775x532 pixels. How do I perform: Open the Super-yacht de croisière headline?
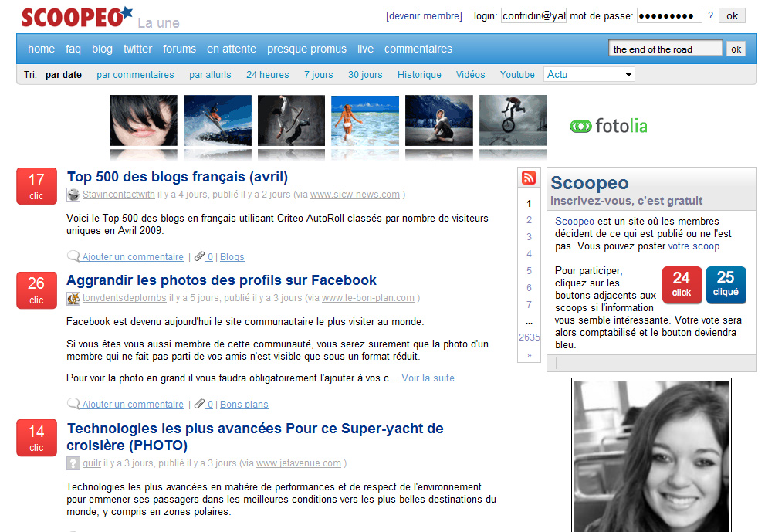[x=255, y=437]
